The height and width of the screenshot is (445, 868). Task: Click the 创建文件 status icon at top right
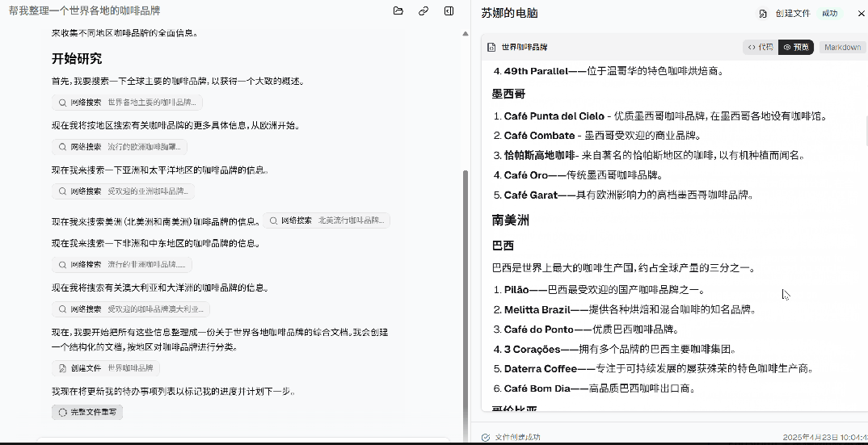(x=763, y=13)
